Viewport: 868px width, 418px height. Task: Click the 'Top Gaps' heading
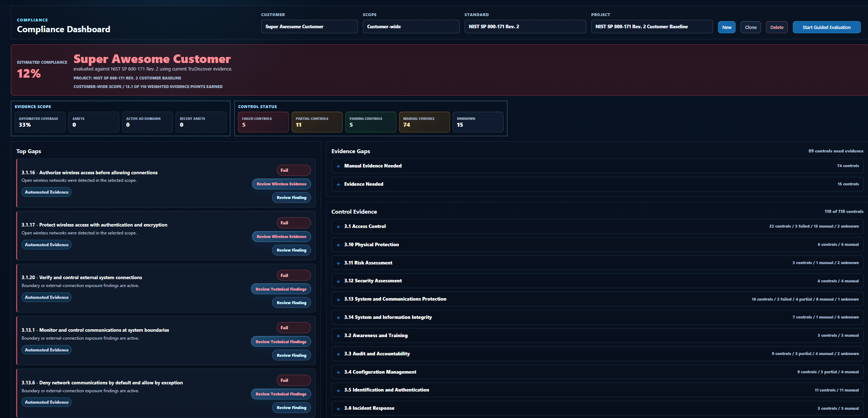click(29, 151)
